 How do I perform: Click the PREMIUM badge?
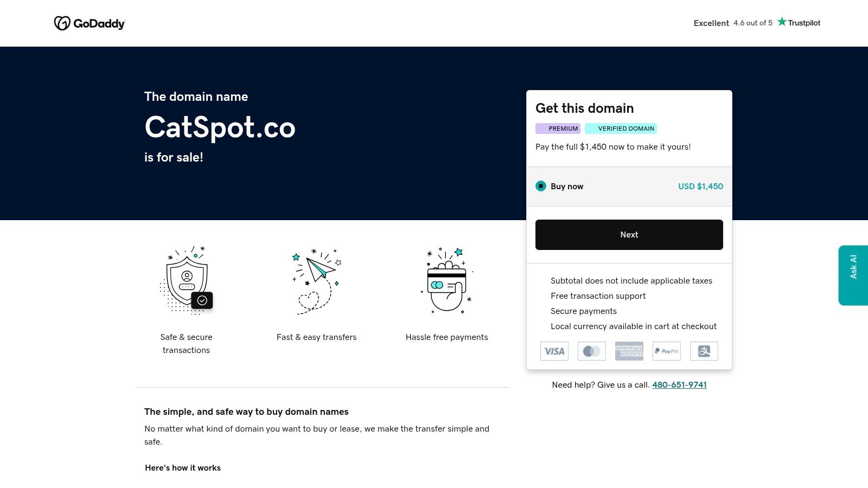pos(558,129)
